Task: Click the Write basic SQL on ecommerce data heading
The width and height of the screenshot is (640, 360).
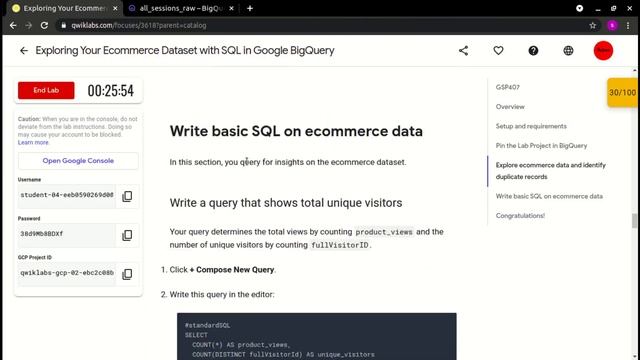Action: (x=296, y=131)
